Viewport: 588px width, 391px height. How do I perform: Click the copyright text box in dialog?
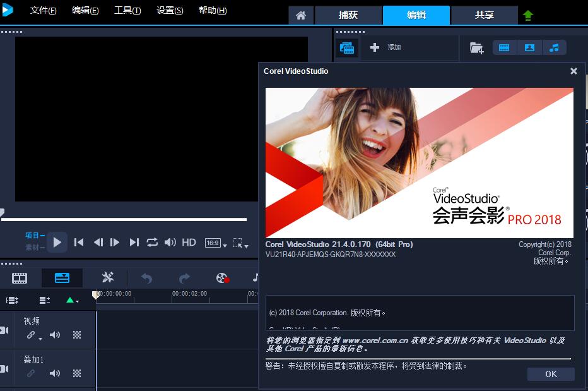click(x=420, y=313)
